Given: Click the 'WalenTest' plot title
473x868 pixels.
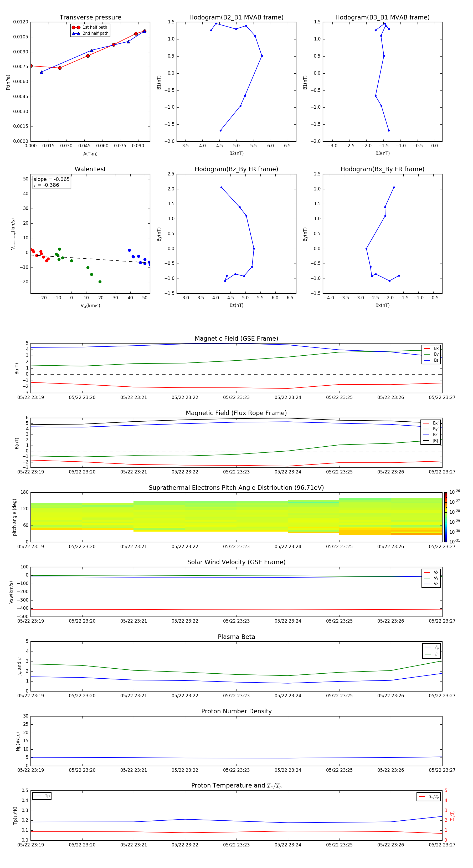Looking at the screenshot, I should (x=90, y=169).
